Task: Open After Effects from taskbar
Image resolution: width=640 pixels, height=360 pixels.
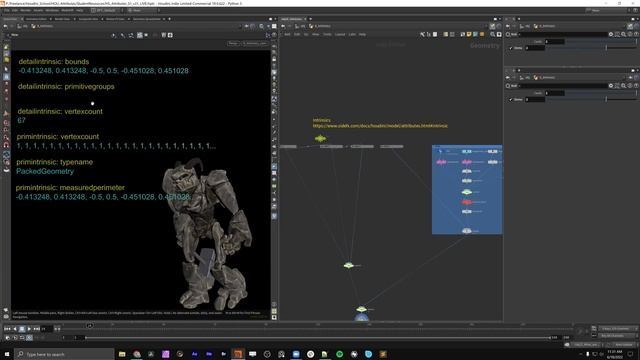Action: [x=195, y=354]
